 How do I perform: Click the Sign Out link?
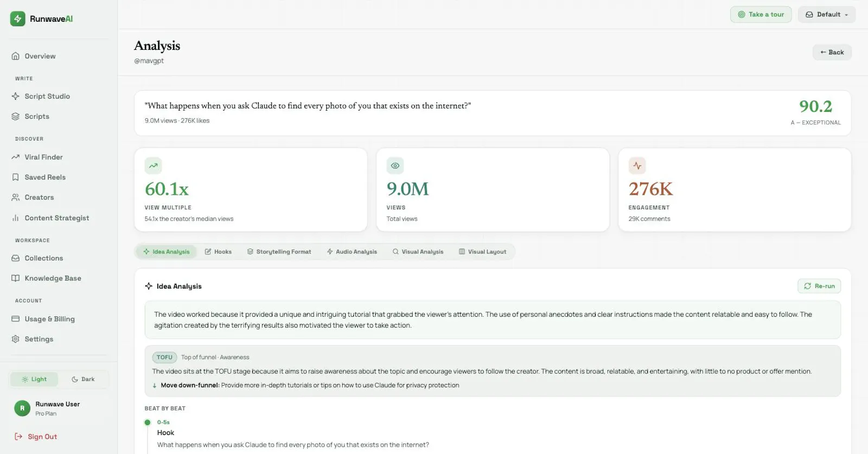click(36, 437)
